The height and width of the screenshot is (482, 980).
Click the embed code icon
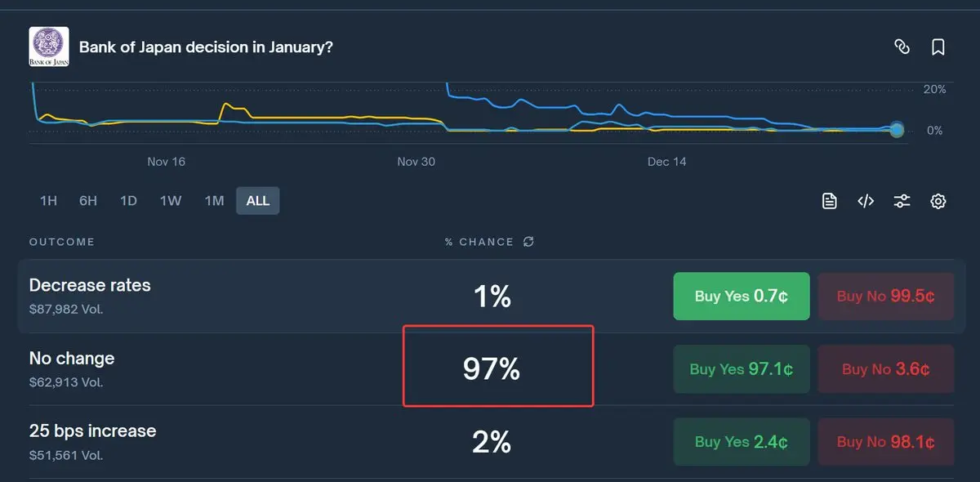coord(866,201)
